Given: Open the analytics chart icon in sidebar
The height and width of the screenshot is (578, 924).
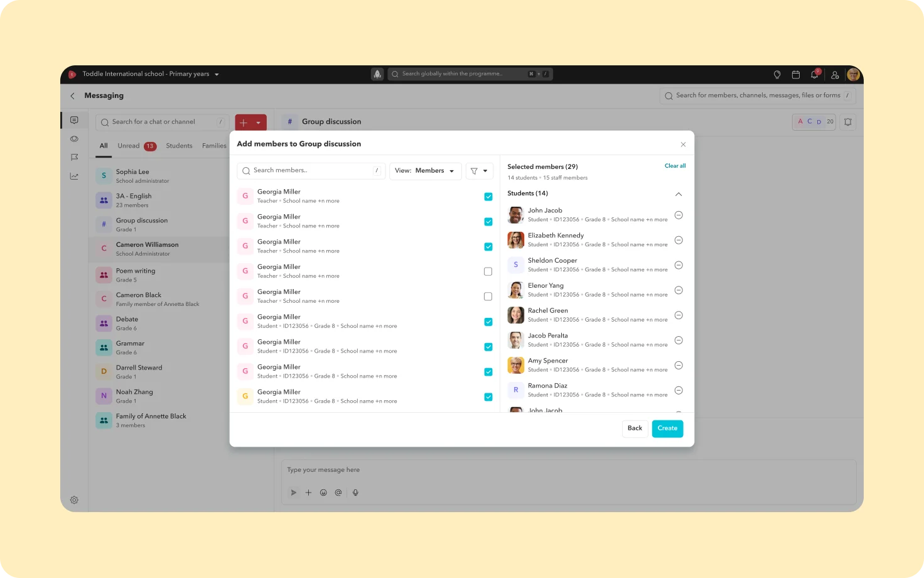Looking at the screenshot, I should click(x=74, y=176).
